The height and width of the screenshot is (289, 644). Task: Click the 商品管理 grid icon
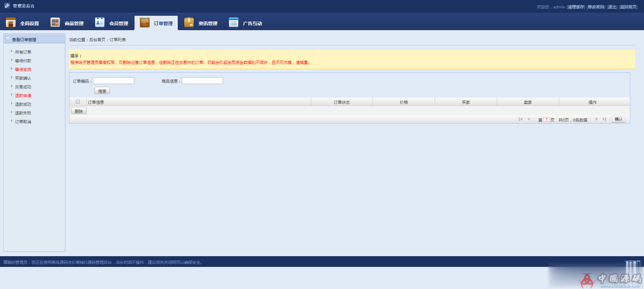[x=55, y=22]
